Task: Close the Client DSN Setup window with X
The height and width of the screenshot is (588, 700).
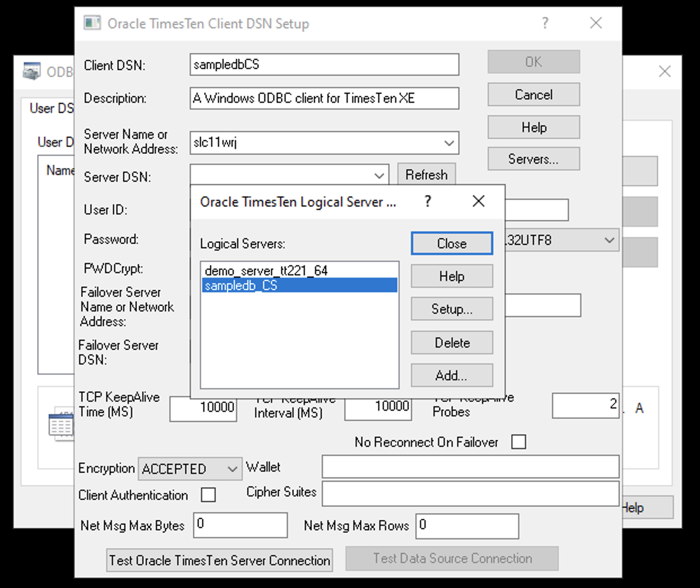Action: [596, 23]
